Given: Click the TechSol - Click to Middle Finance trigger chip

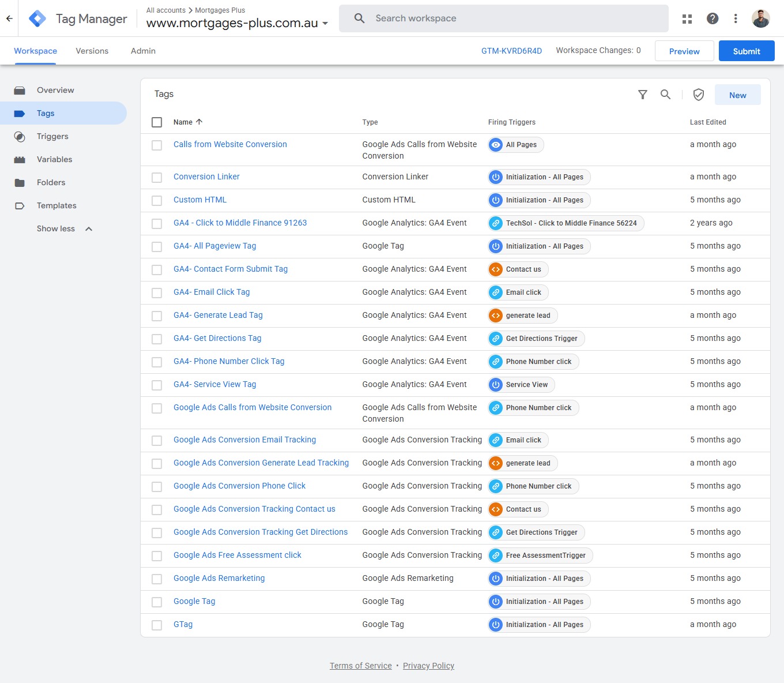Looking at the screenshot, I should pos(566,223).
